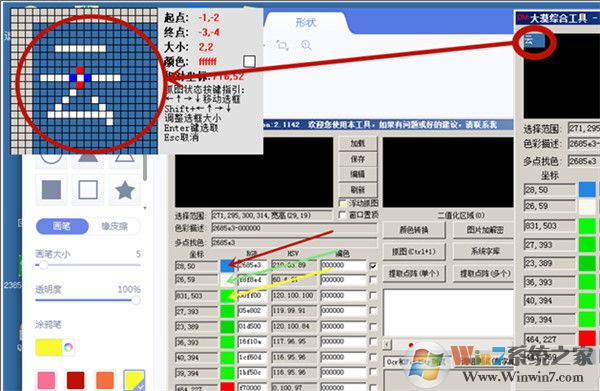Check the checkbox on the 36,393 row
The width and height of the screenshot is (600, 391).
tap(373, 342)
